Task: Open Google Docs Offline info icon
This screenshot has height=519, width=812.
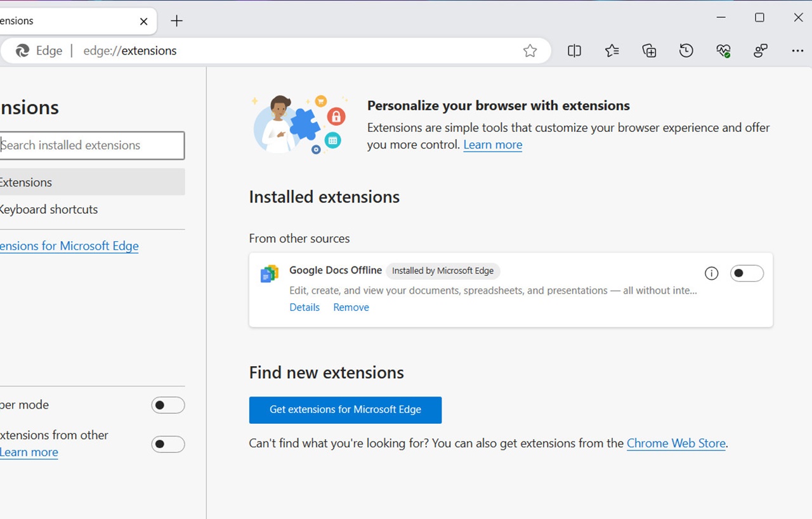Action: pos(712,273)
